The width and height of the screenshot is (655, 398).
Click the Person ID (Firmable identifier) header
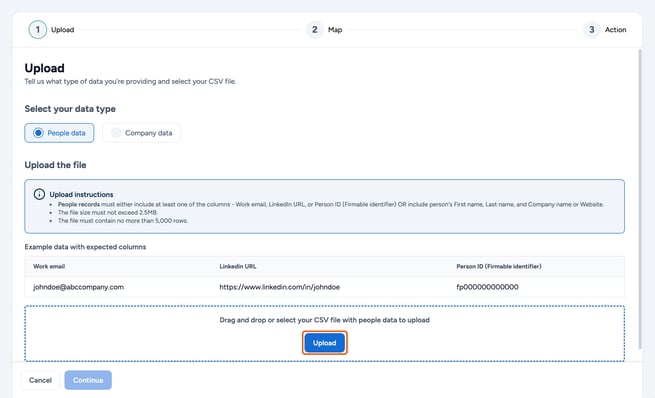pos(499,266)
